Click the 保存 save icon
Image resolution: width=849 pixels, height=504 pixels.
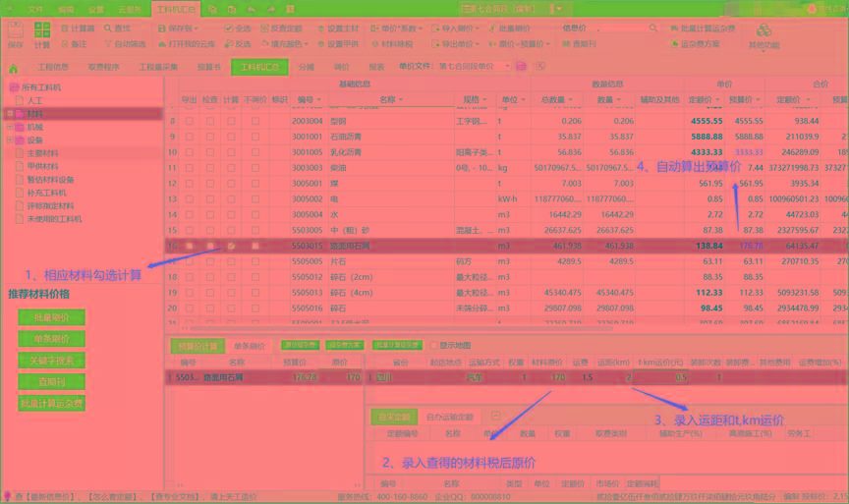point(15,35)
